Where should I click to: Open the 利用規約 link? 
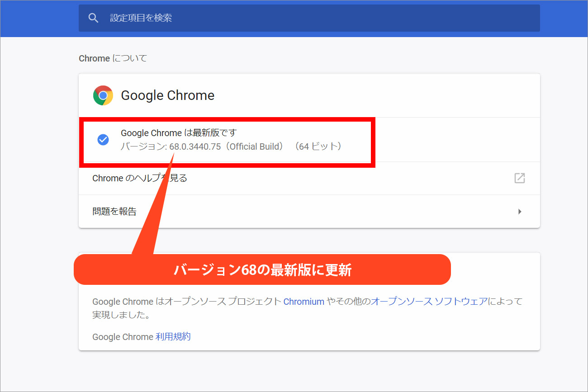tap(173, 337)
